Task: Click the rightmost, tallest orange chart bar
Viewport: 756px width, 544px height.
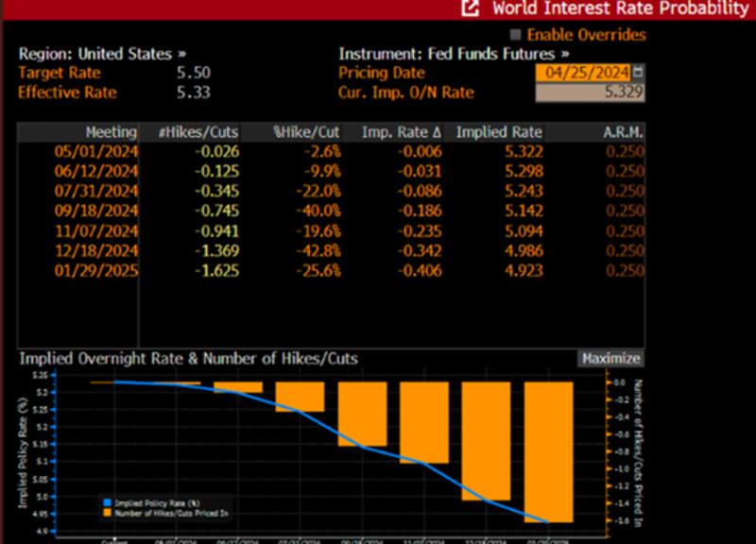Action: click(549, 451)
